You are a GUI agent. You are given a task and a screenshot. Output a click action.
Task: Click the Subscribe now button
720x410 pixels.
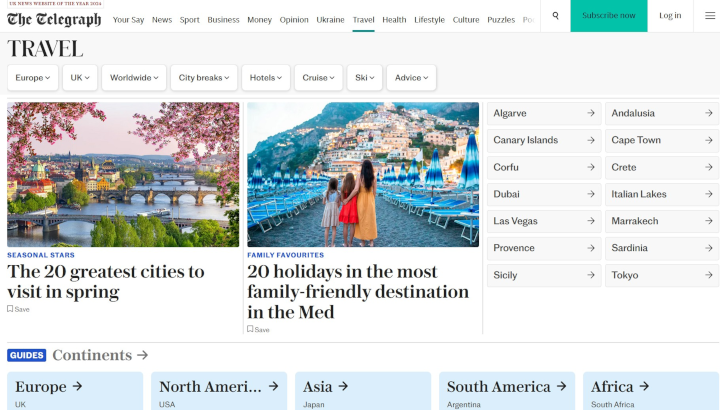point(608,16)
